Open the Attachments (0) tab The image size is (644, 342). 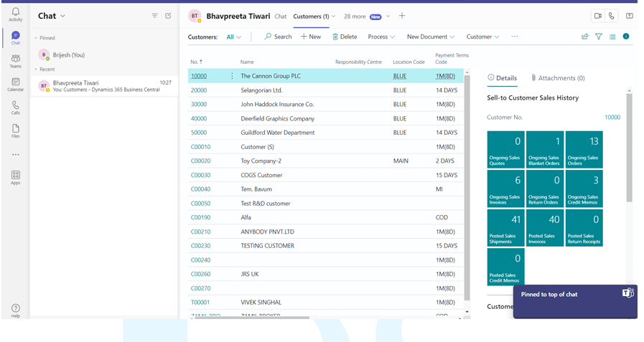point(557,78)
